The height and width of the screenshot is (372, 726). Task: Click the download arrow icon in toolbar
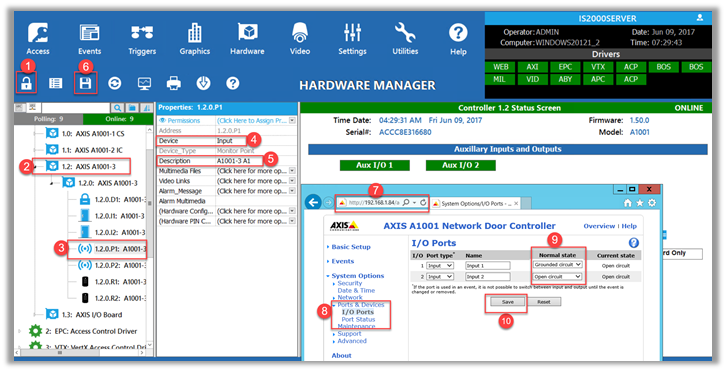click(x=203, y=83)
